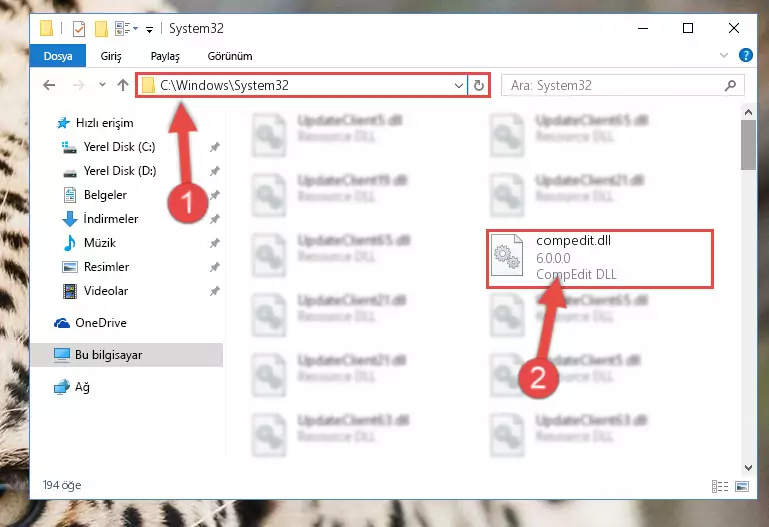Switch to large icons view
The width and height of the screenshot is (769, 527).
click(x=742, y=486)
